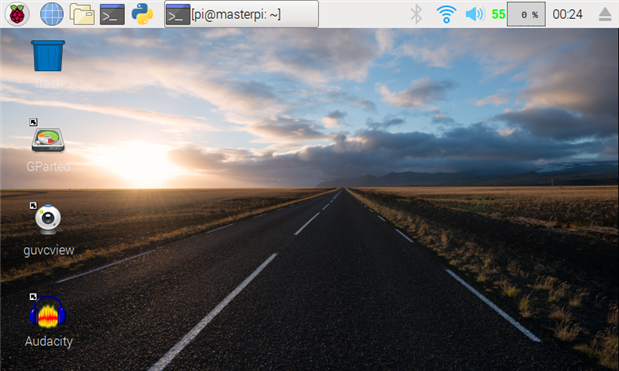Screen dimensions: 619x371
Task: Launch the web browser globe icon
Action: [x=52, y=14]
